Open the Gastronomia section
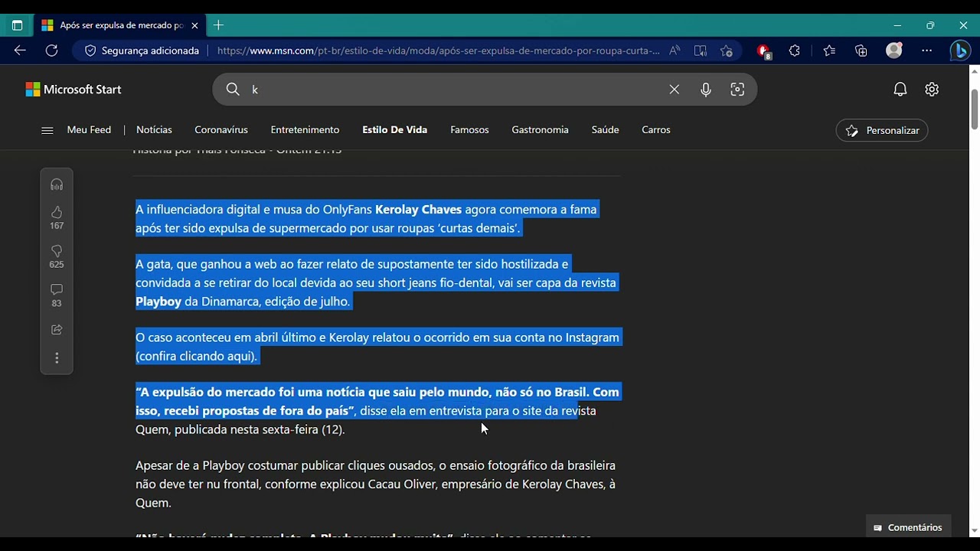Image resolution: width=980 pixels, height=551 pixels. click(x=540, y=130)
